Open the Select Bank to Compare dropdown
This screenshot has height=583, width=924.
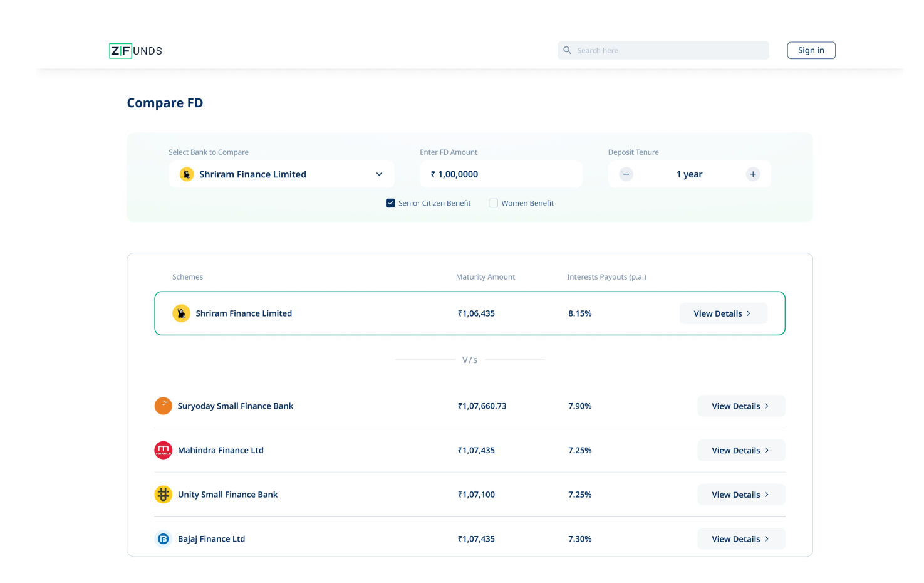pyautogui.click(x=281, y=174)
